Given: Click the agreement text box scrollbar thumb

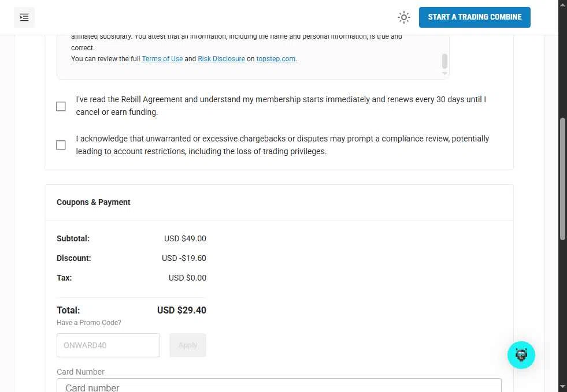Looking at the screenshot, I should tap(444, 61).
